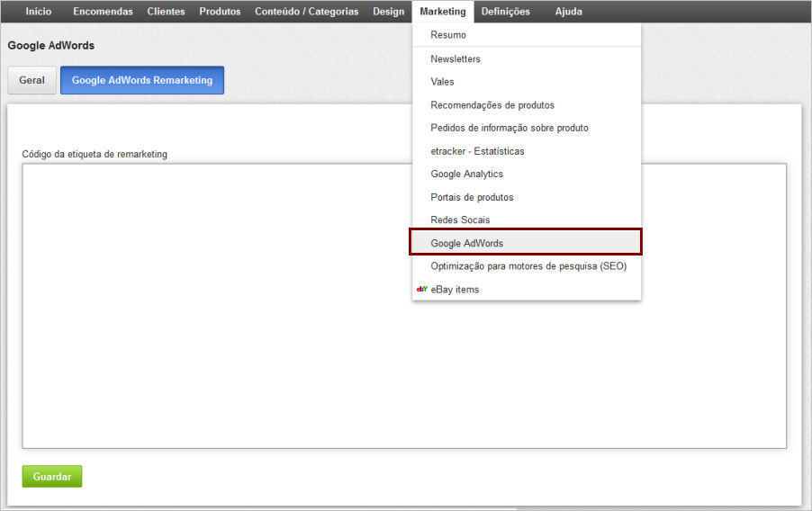Click the Código da etiqueta de remarketing label
Viewport: 812px width, 511px height.
pyautogui.click(x=95, y=154)
